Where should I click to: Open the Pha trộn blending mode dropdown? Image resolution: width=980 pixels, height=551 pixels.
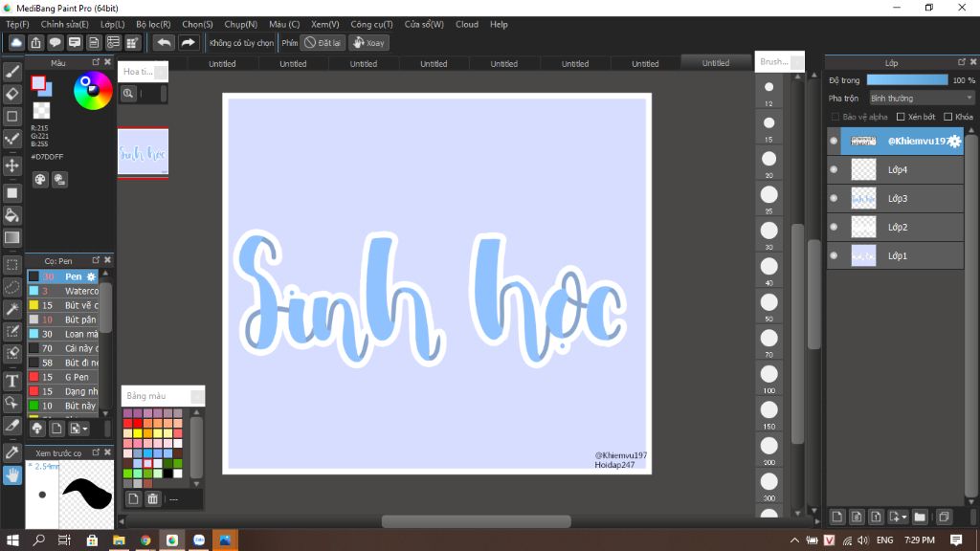tap(921, 98)
